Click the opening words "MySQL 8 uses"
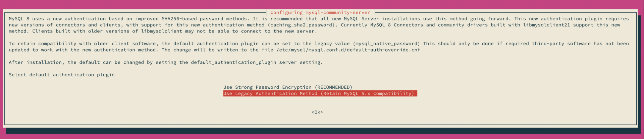The height and width of the screenshot is (139, 644). click(x=26, y=19)
